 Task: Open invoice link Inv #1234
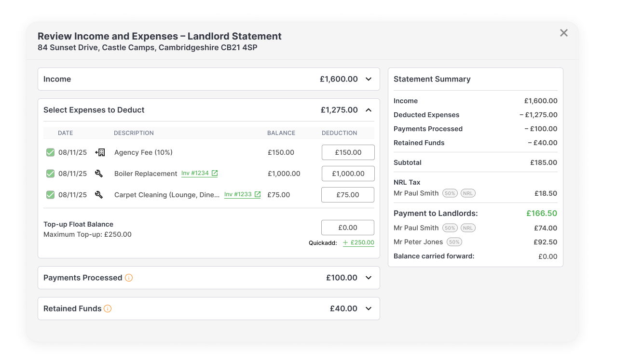click(x=195, y=173)
